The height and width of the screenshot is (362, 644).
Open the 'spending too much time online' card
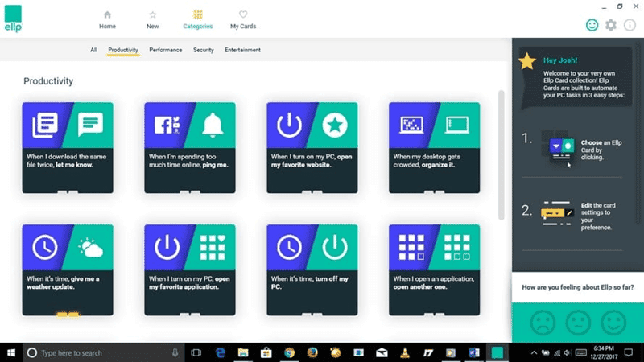point(190,148)
